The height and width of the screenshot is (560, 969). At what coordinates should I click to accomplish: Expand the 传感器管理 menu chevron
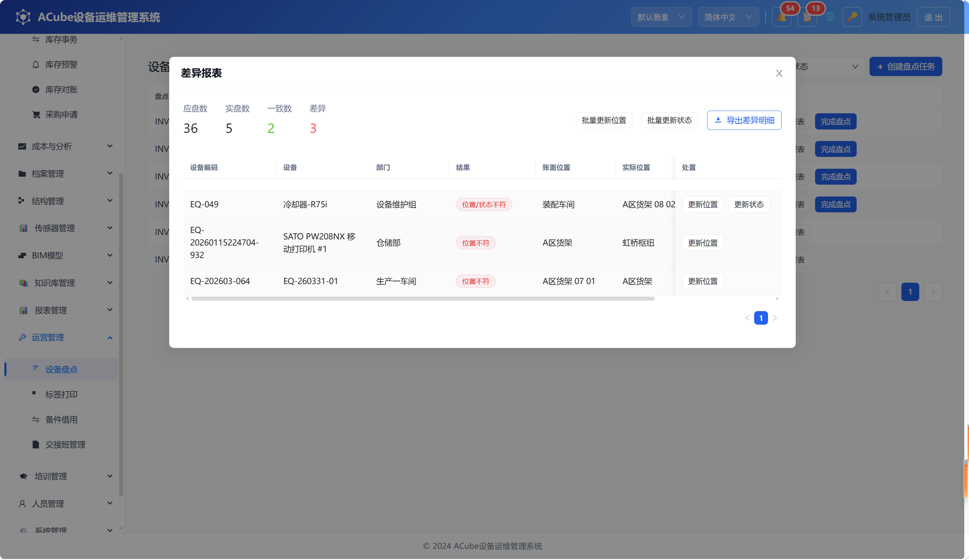[x=110, y=228]
